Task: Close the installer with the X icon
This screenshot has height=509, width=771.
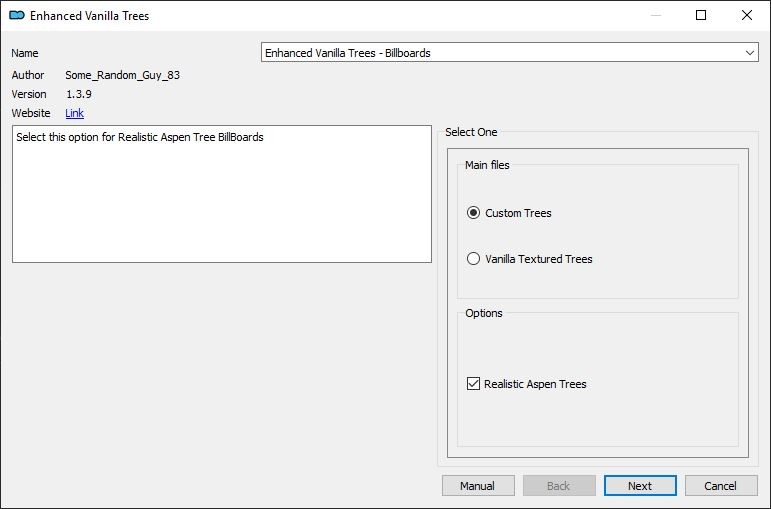Action: pos(747,15)
